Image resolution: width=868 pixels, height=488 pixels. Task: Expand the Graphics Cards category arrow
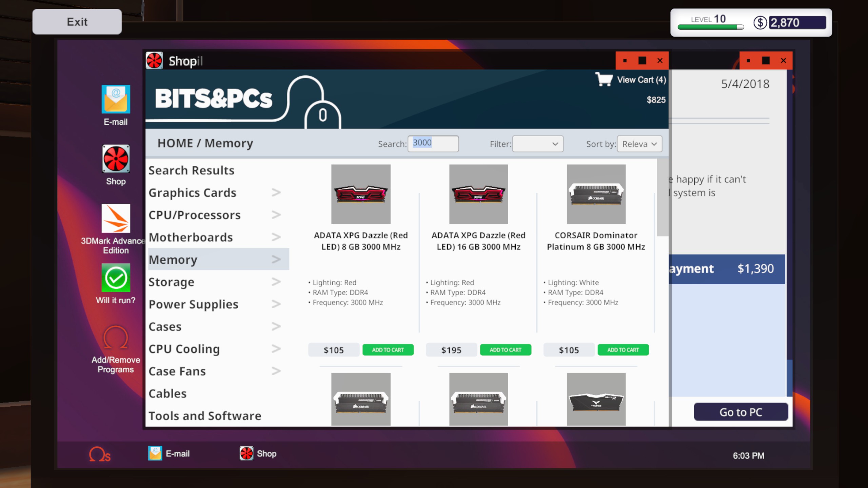pos(276,192)
